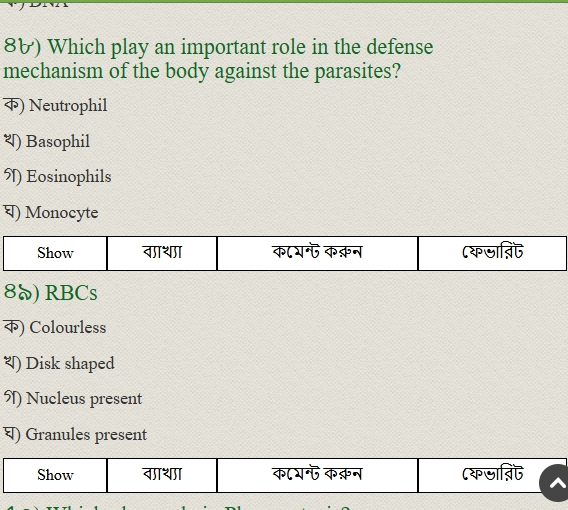Click question 48 text about defense mechanism
Viewport: 568px width, 510px height.
(218, 59)
